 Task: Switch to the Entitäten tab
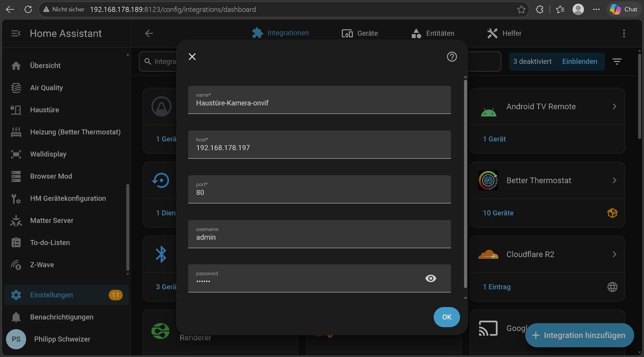433,33
